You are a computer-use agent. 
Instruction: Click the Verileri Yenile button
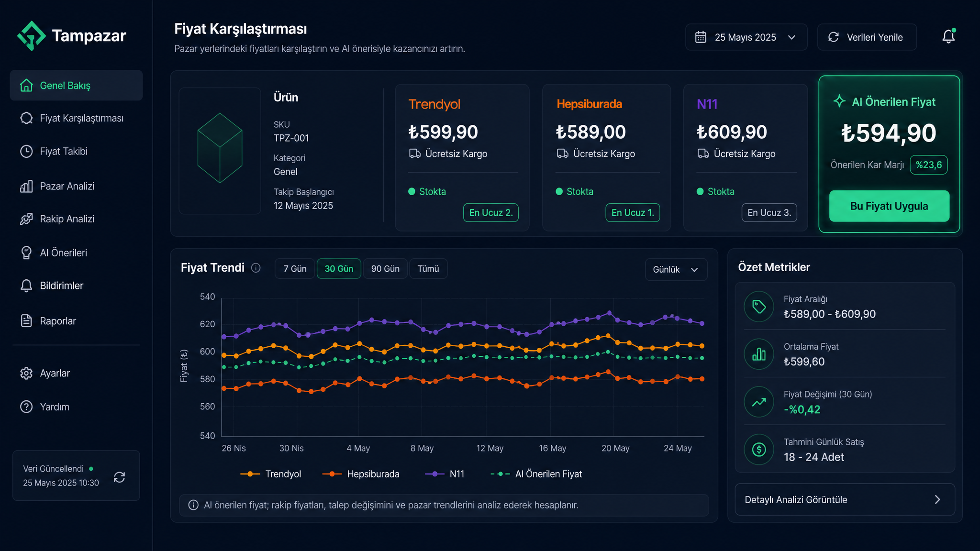(867, 37)
